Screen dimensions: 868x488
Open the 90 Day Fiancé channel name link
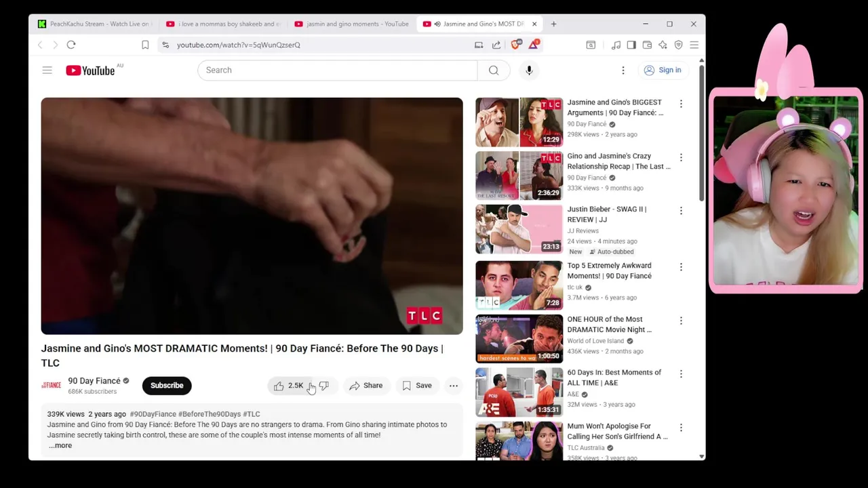pyautogui.click(x=94, y=381)
